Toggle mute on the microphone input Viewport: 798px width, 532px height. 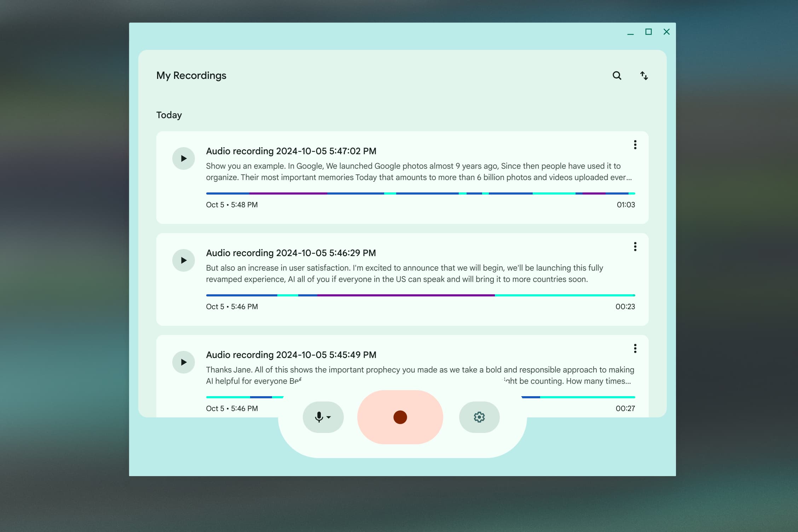(319, 417)
